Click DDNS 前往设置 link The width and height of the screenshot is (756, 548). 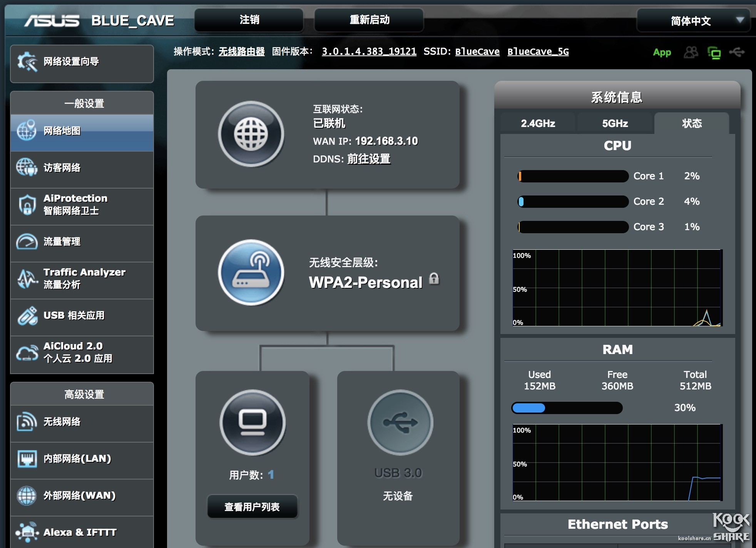[369, 159]
